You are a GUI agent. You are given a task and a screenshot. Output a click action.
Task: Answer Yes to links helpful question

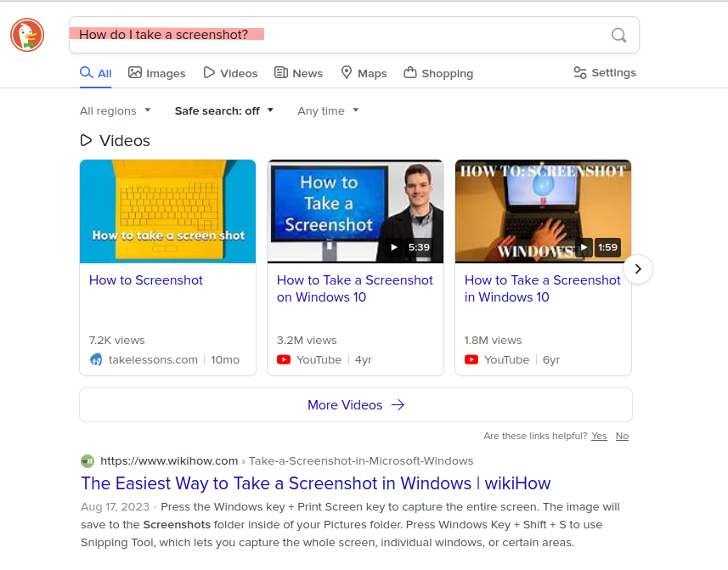point(599,436)
